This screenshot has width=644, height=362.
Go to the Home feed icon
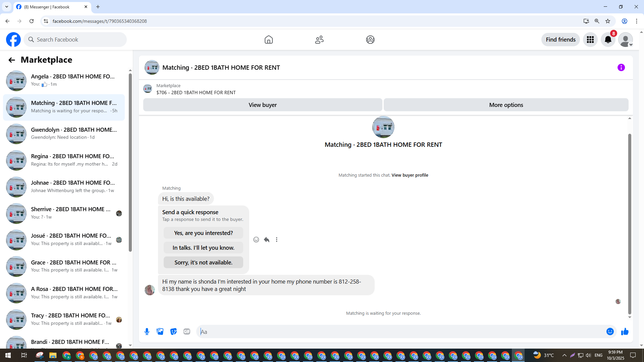269,40
